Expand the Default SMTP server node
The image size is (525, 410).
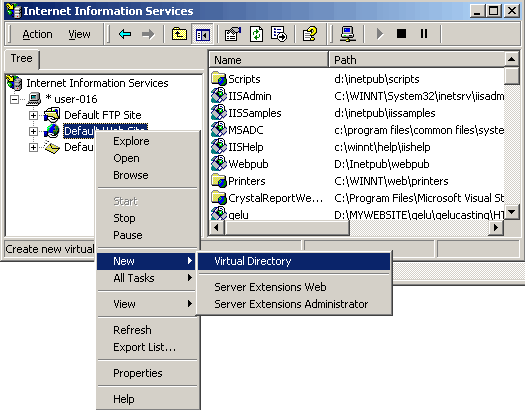pyautogui.click(x=33, y=147)
